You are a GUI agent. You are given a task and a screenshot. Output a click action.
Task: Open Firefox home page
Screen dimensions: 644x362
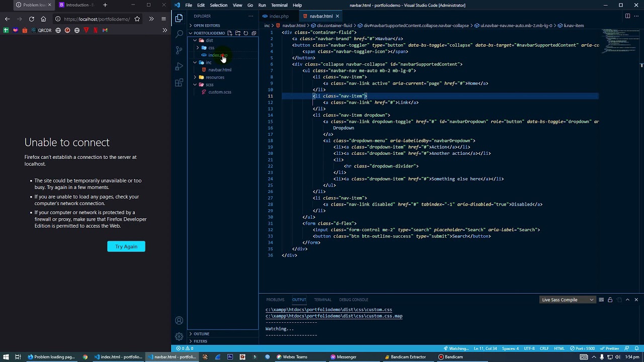43,19
